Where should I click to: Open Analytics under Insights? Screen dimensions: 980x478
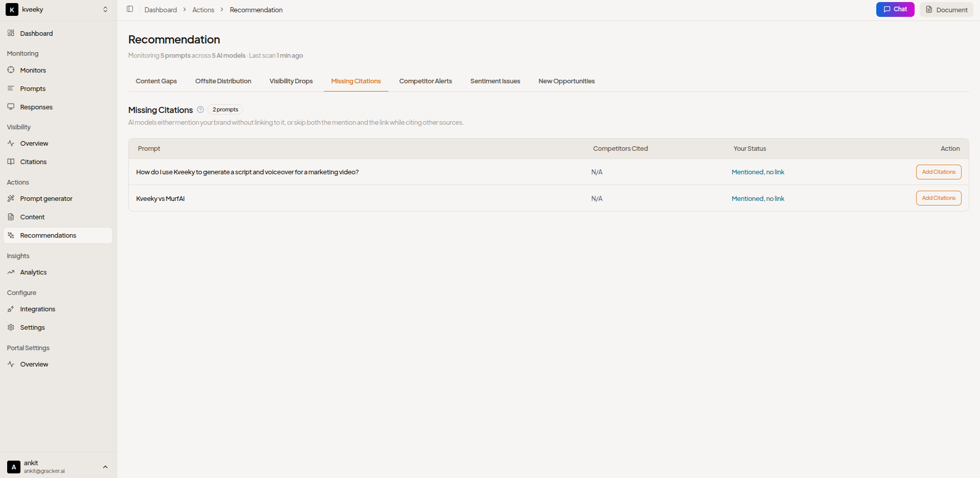33,272
